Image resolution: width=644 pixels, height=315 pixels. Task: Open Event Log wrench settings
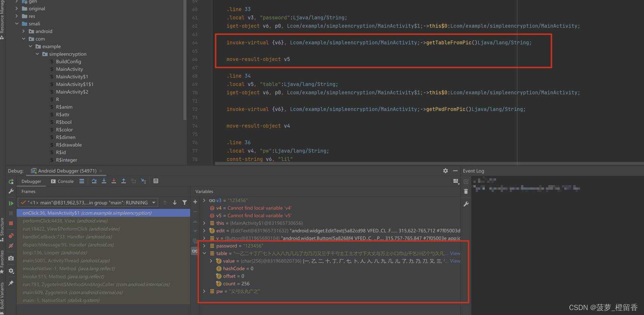point(466,204)
